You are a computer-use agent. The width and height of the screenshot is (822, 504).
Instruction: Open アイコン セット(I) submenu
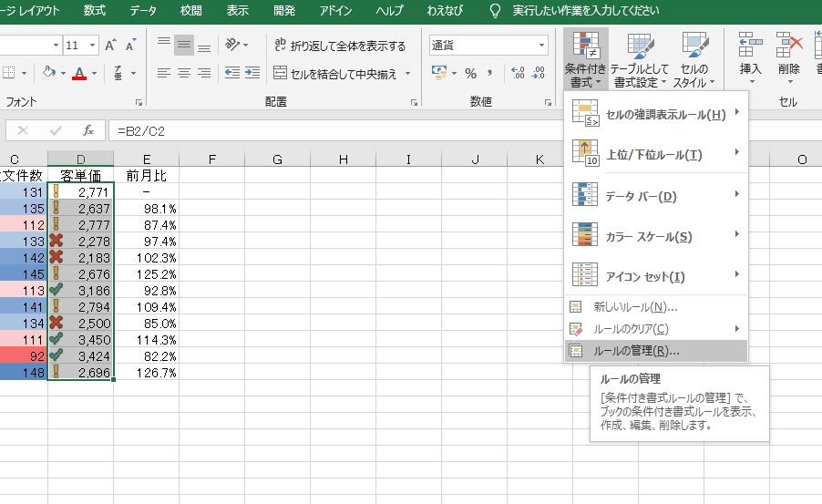656,275
